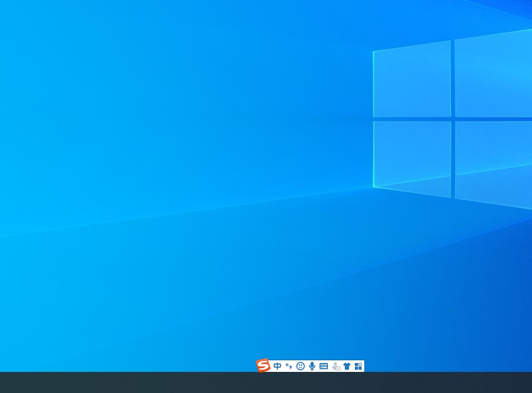Switch the Chinese punctuation mode indicator
The width and height of the screenshot is (532, 393).
coord(289,366)
